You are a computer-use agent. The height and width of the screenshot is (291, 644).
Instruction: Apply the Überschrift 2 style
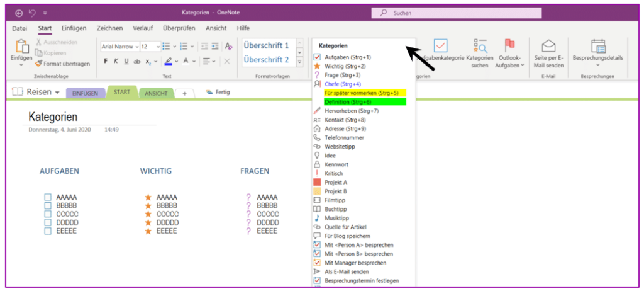pyautogui.click(x=266, y=60)
